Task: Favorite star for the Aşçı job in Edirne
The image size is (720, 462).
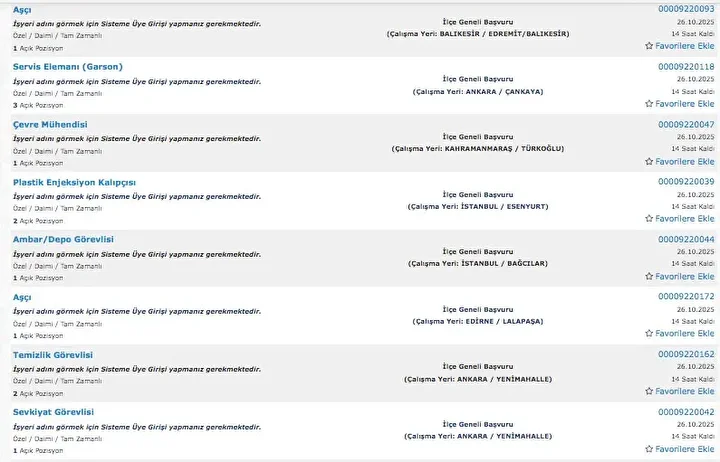Action: coord(649,334)
